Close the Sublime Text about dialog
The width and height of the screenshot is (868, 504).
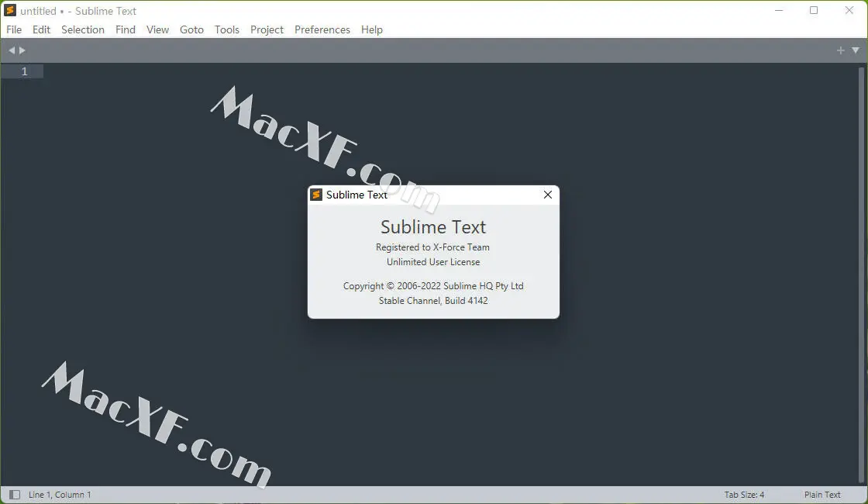547,195
